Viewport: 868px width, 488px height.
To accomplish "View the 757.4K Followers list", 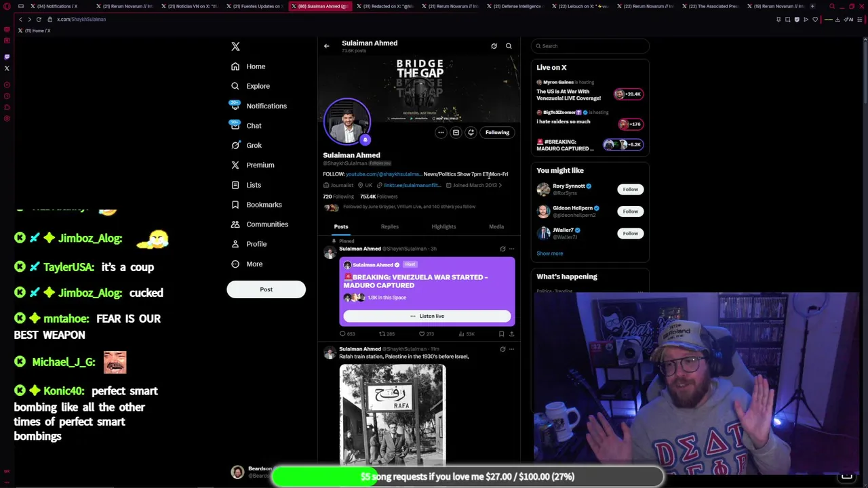I will pyautogui.click(x=378, y=197).
